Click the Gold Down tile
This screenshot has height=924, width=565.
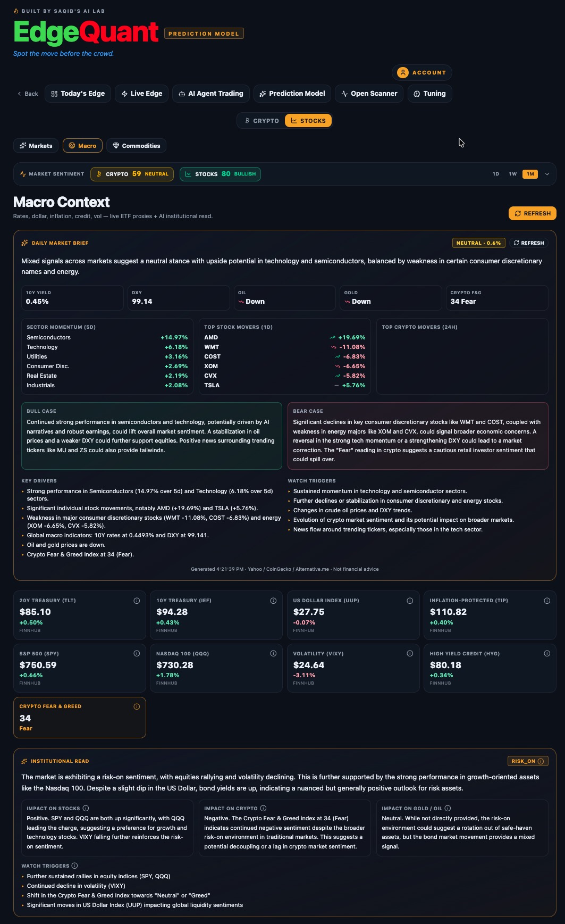[x=391, y=298]
